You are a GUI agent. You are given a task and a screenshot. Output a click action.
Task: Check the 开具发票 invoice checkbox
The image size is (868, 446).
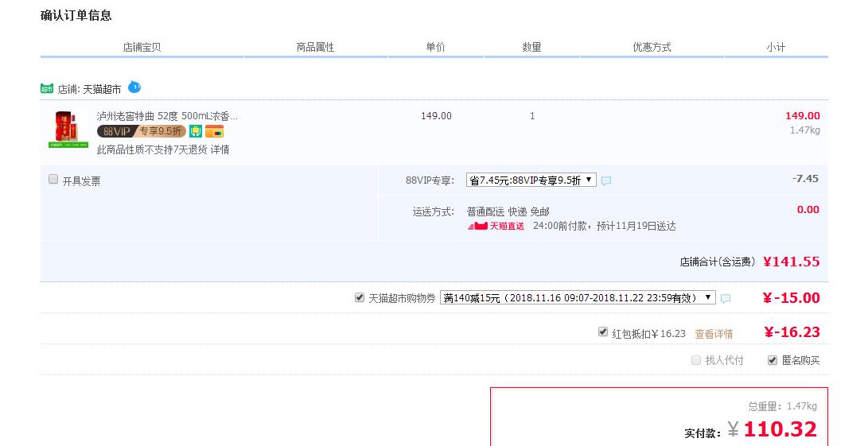pyautogui.click(x=53, y=180)
